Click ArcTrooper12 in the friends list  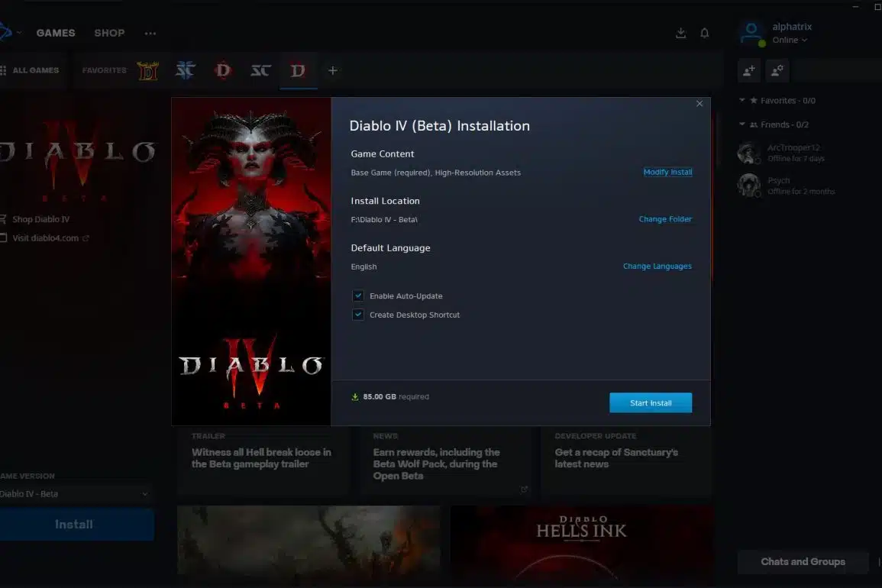tap(793, 147)
